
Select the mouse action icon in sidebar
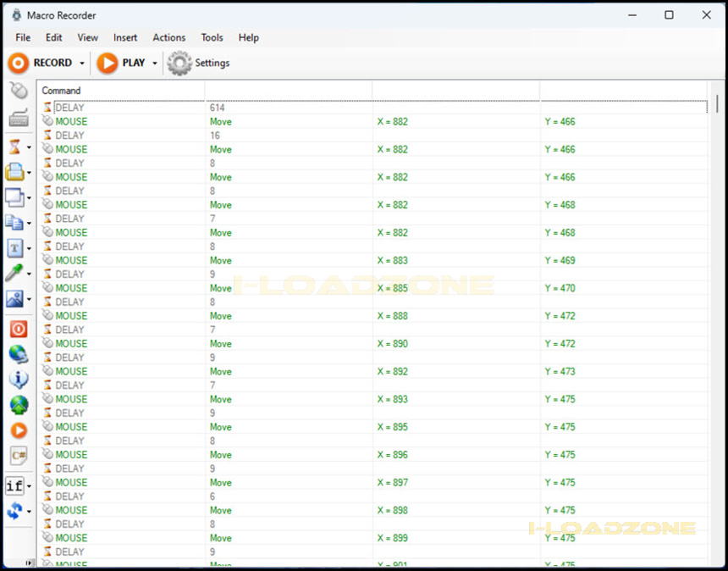coord(19,91)
